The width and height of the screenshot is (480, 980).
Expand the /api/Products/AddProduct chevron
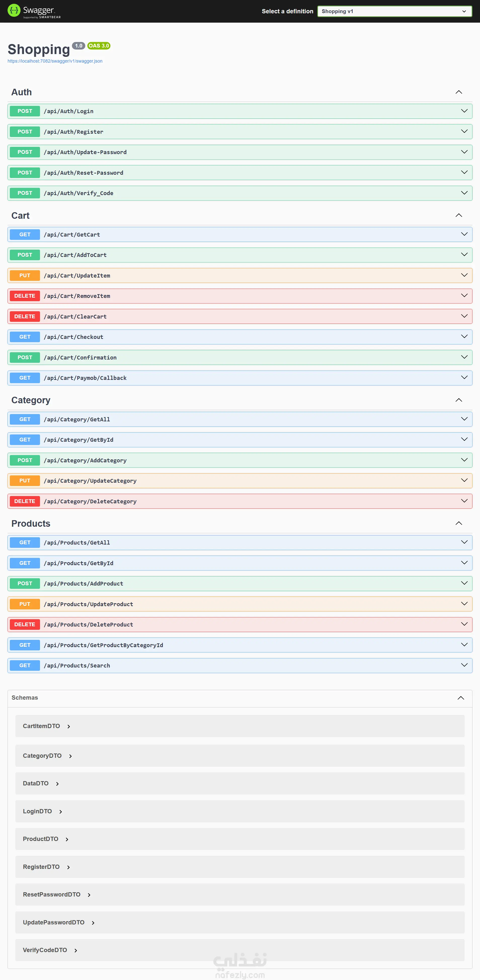point(464,583)
